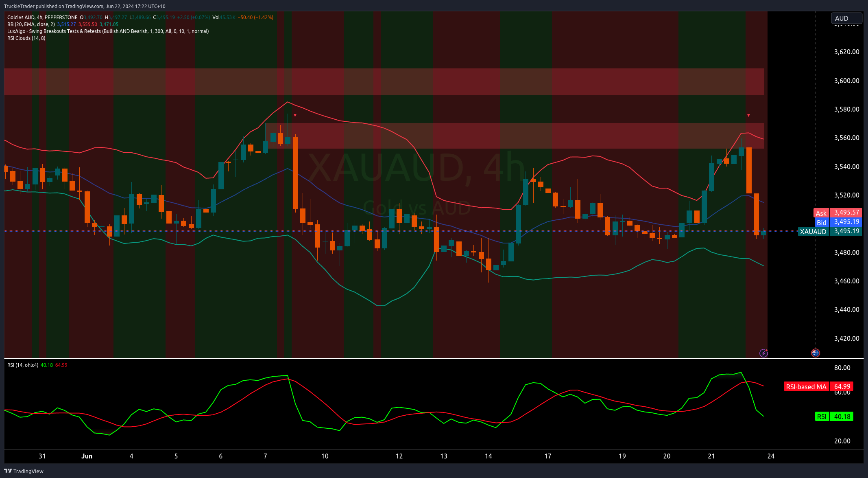
Task: Click the Vol 45.53K volume reading
Action: click(224, 18)
